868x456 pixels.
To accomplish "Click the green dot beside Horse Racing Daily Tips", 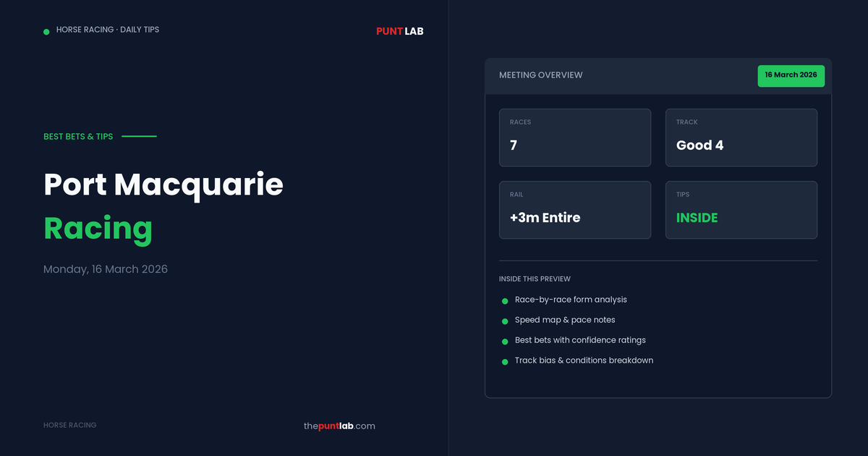I will point(46,32).
